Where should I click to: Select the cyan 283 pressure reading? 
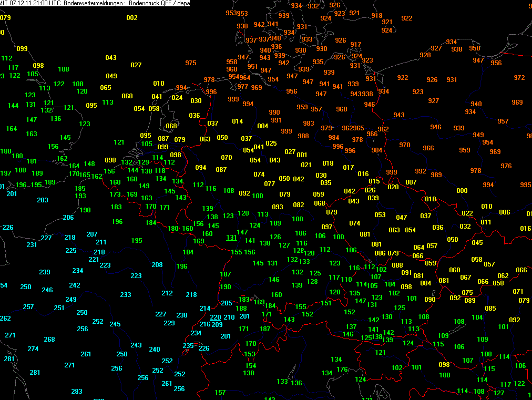click(x=77, y=392)
